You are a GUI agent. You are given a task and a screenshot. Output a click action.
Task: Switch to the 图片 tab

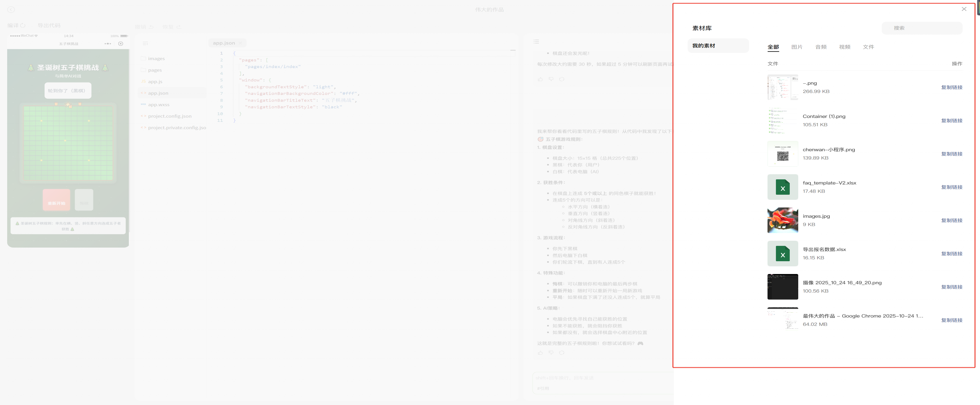coord(797,47)
